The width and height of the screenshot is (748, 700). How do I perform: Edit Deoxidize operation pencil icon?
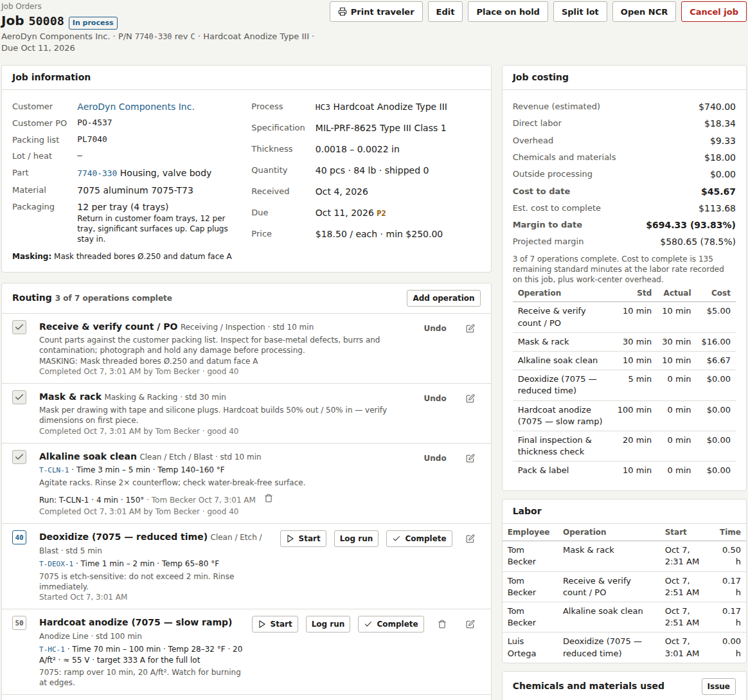click(470, 539)
